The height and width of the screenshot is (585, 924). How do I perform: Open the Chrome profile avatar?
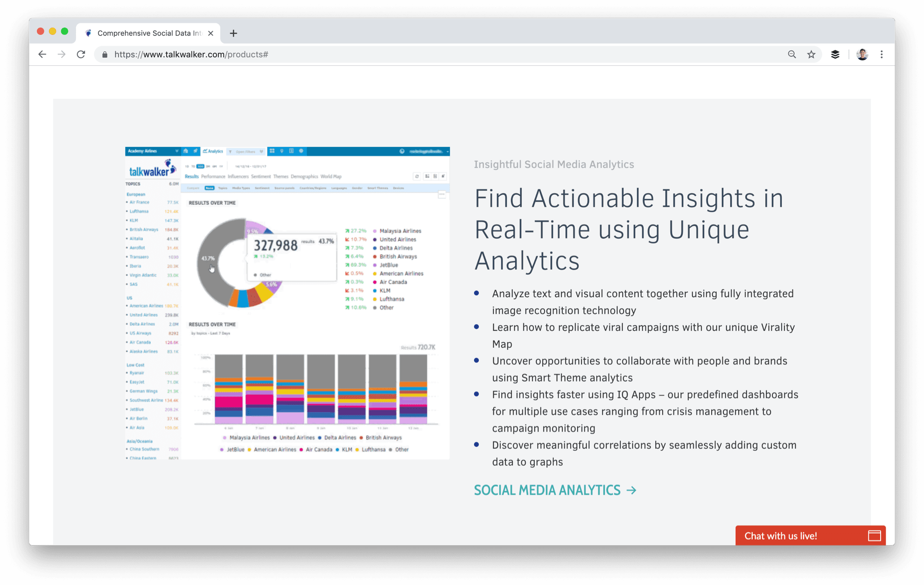(862, 55)
